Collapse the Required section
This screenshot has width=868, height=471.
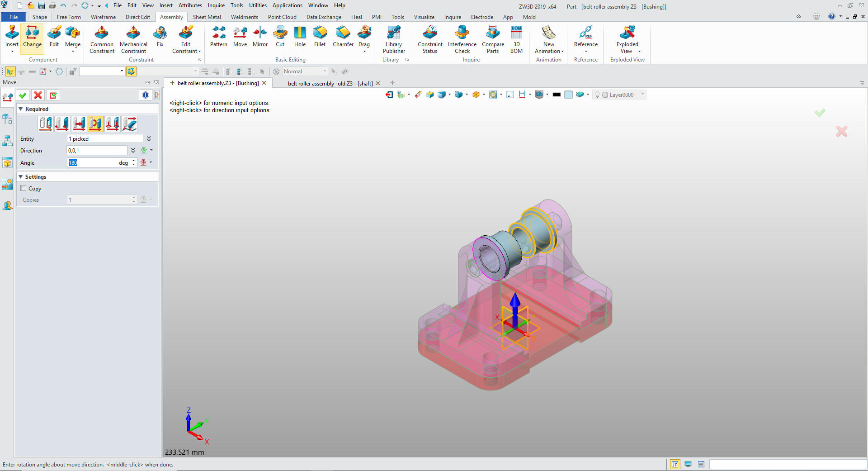pyautogui.click(x=21, y=109)
